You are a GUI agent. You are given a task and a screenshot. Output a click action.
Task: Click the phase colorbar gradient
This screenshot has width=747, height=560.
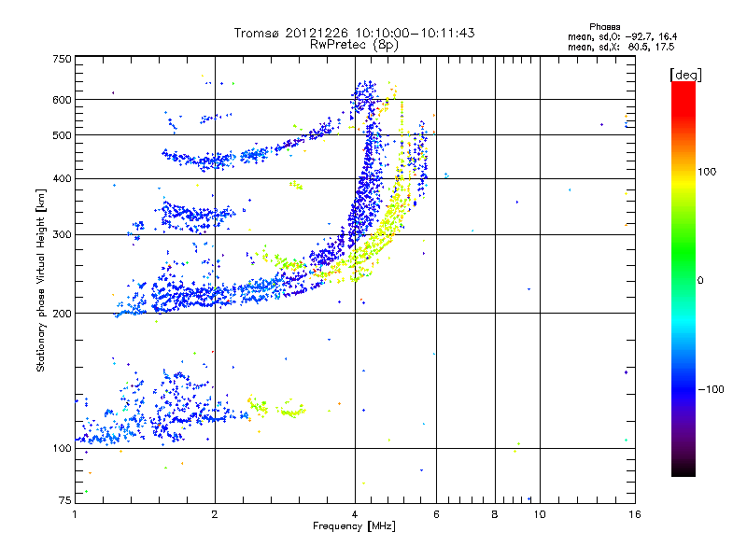click(x=684, y=278)
